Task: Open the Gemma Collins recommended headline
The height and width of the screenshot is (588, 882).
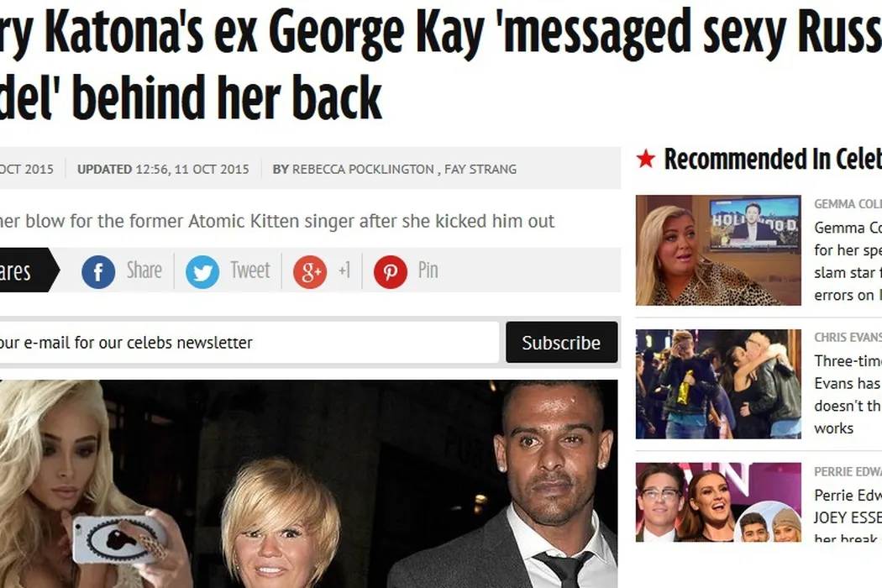Action: (848, 261)
